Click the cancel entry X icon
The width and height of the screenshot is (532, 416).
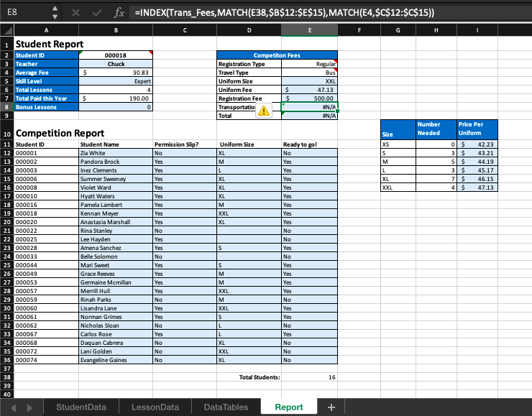click(75, 13)
